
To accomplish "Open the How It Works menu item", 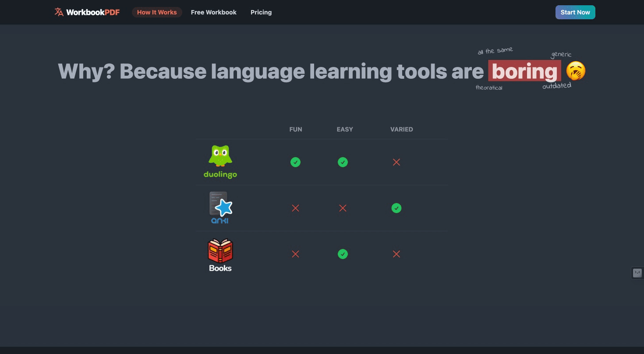I will 157,12.
